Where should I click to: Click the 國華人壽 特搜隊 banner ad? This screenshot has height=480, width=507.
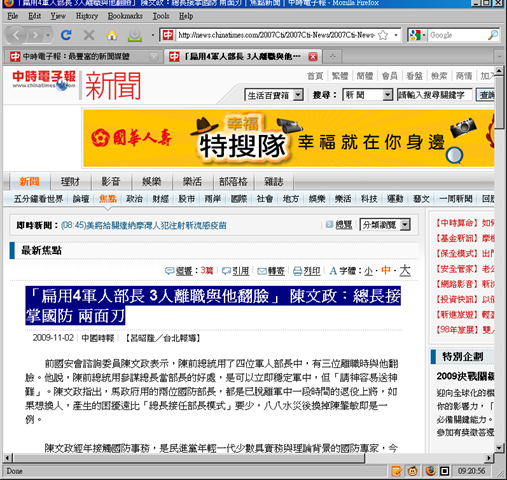[289, 138]
